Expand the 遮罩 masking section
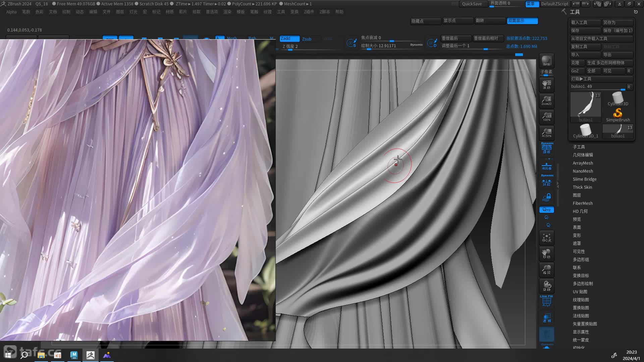The height and width of the screenshot is (362, 644). [577, 243]
